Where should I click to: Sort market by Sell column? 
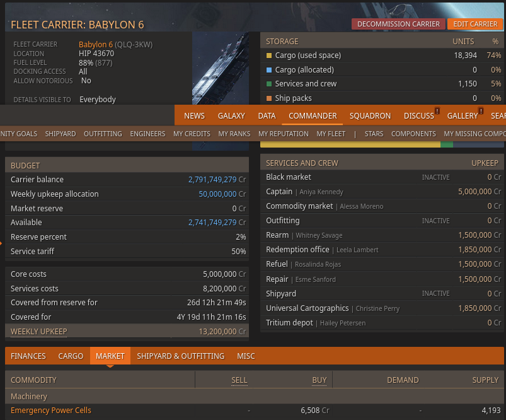pyautogui.click(x=239, y=380)
